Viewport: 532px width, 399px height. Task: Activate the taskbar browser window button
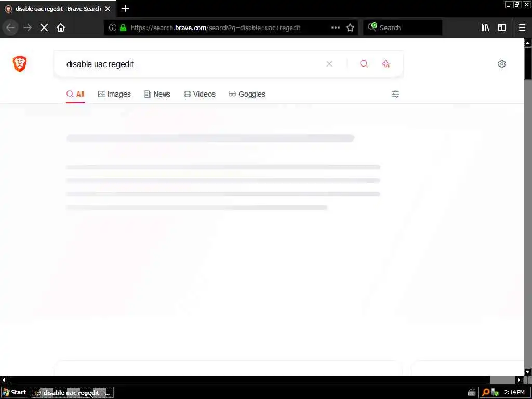(x=72, y=393)
